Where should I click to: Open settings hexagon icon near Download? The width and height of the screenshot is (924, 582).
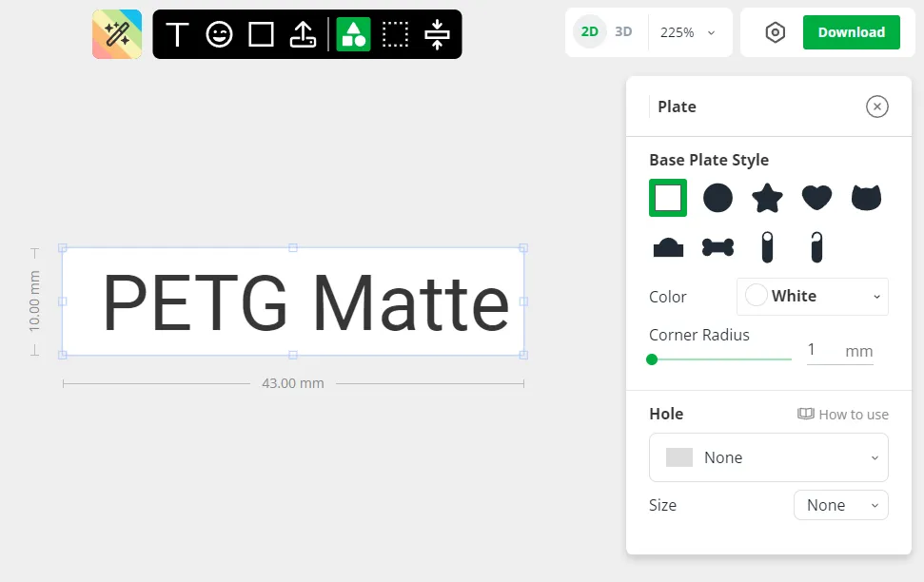[x=776, y=32]
